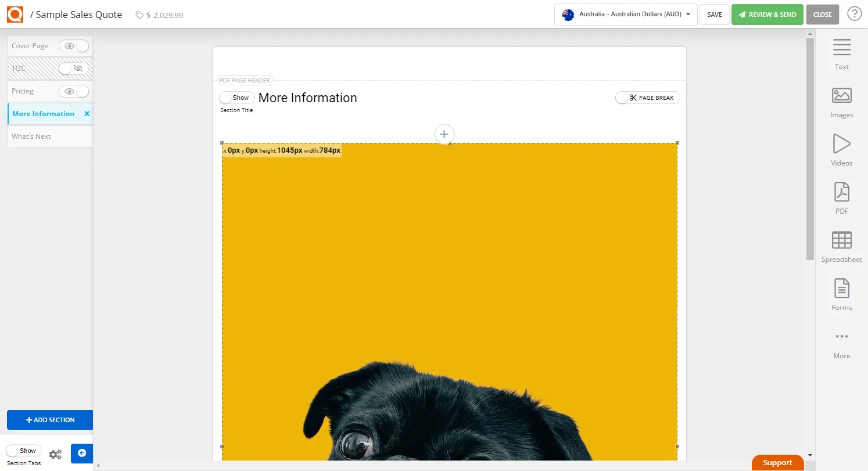Open the Images block panel
This screenshot has width=868, height=471.
point(841,102)
